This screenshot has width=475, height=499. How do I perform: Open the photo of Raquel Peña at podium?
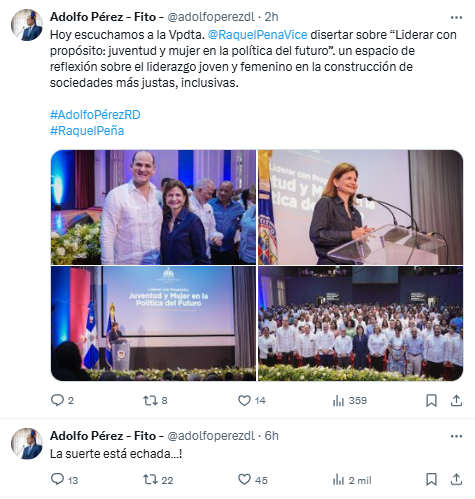tap(360, 207)
